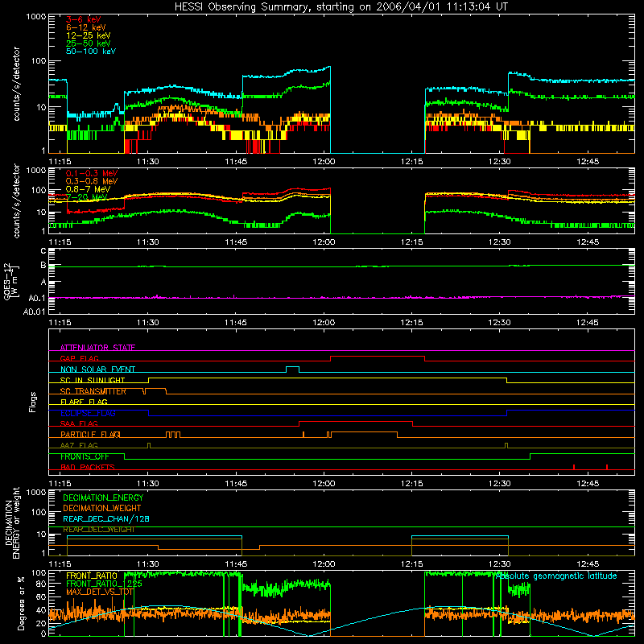
Task: Click the FRONT_RATIO_1225 legend label
Action: (104, 584)
